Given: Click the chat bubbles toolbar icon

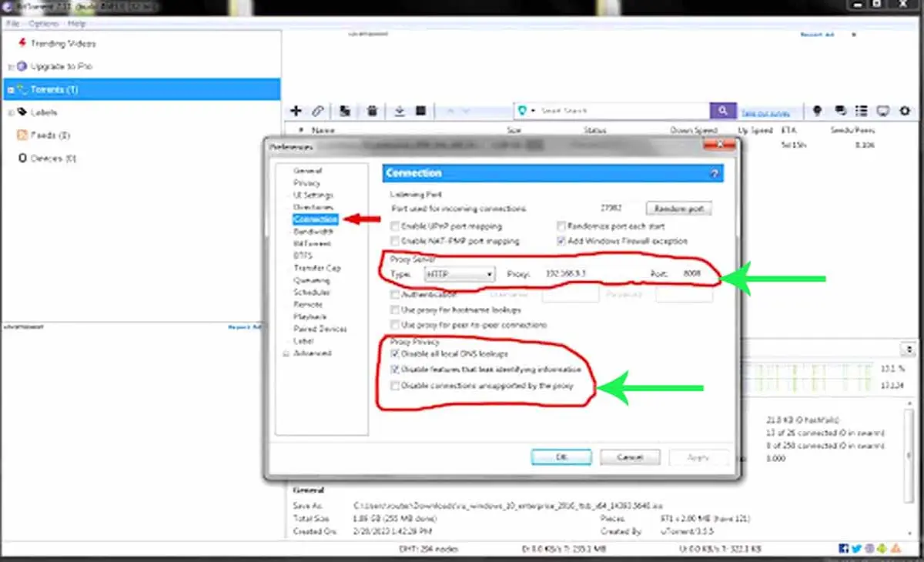Looking at the screenshot, I should point(840,111).
